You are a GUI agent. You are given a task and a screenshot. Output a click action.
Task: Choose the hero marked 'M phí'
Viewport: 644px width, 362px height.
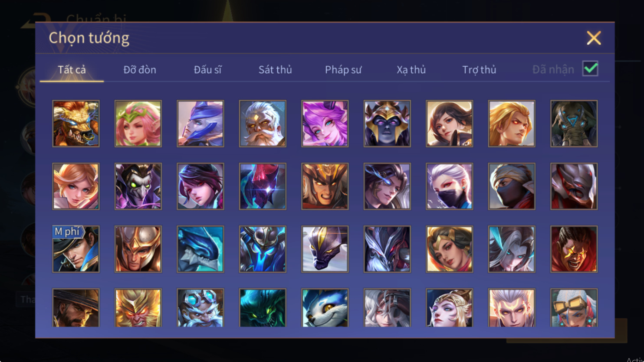coord(76,249)
